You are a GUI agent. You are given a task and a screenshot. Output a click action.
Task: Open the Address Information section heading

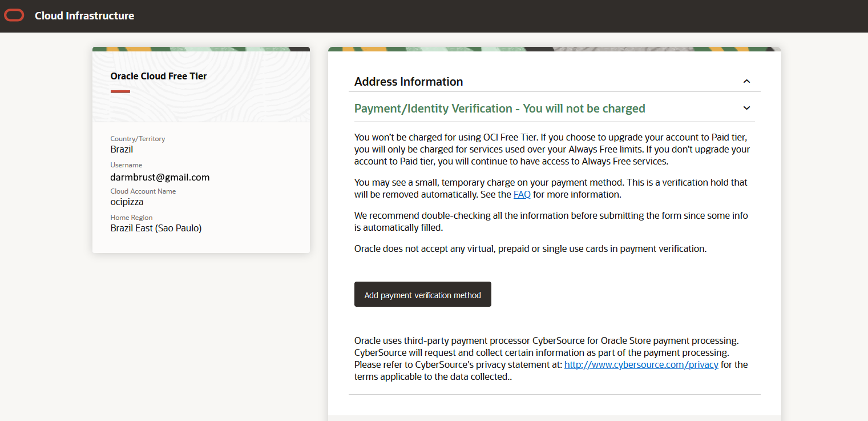pos(409,82)
